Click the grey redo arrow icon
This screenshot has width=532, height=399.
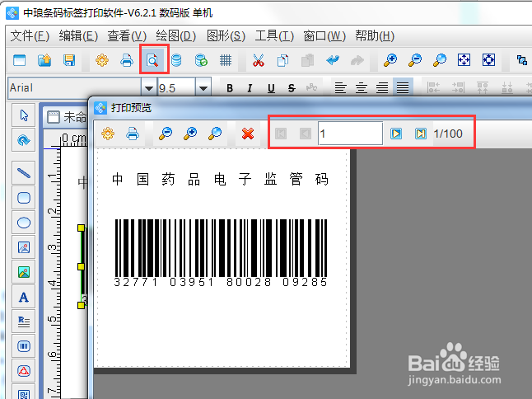357,60
